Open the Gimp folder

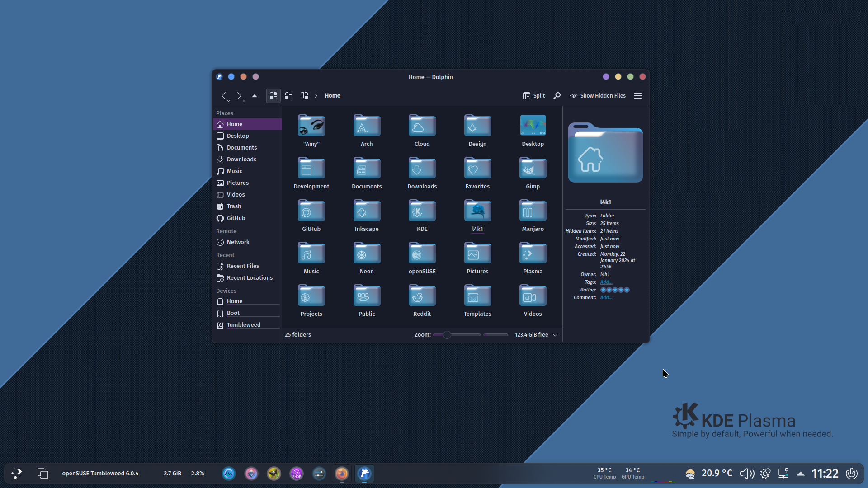533,173
